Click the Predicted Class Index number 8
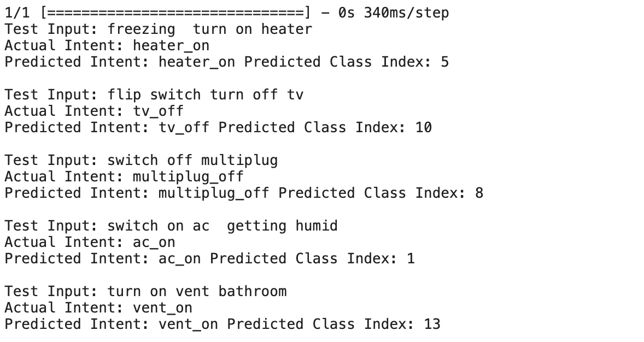 tap(479, 193)
